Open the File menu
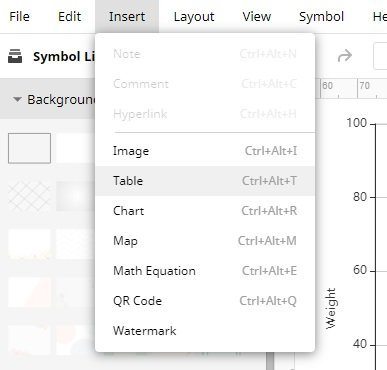Viewport: 387px width, 370px height. (19, 16)
